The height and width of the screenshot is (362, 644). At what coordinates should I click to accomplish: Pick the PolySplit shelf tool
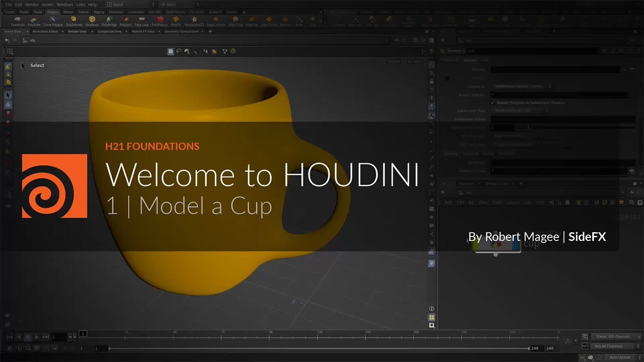(x=126, y=21)
